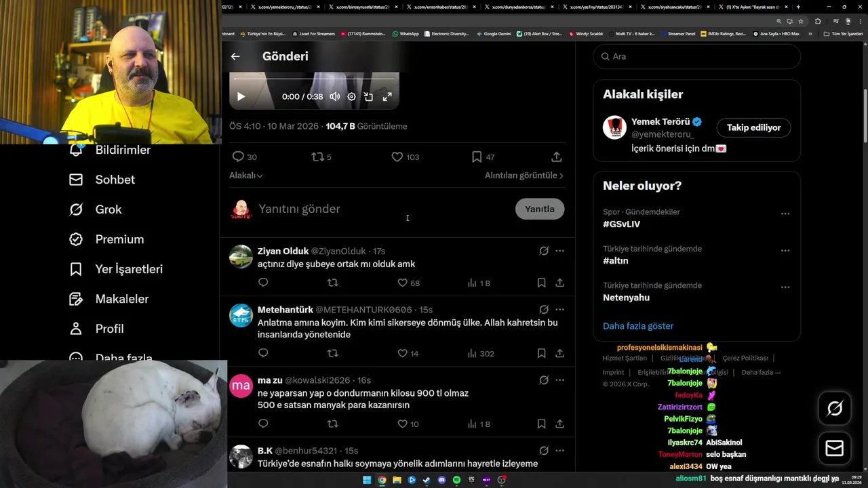Open Bildirimler in the sidebar
This screenshot has height=488, width=868.
click(x=110, y=150)
